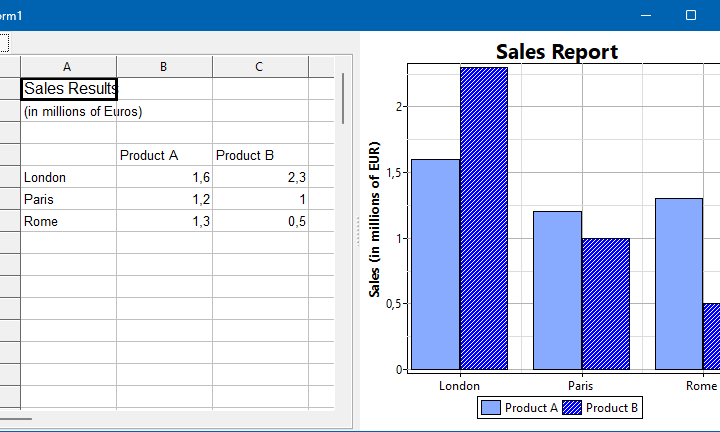Maximize the Form1 window

(x=691, y=15)
